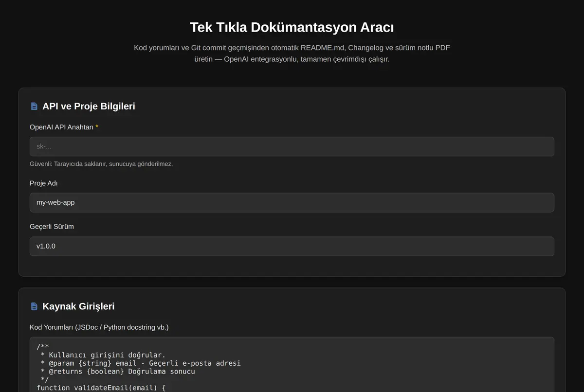584x392 pixels.
Task: Click the Geçerli Sürüm label
Action: coord(52,227)
